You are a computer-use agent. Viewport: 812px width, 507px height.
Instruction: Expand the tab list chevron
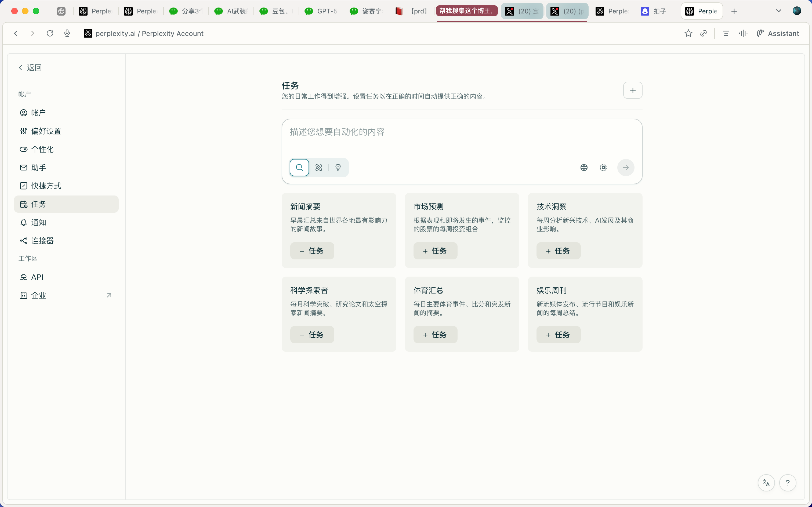pyautogui.click(x=778, y=11)
